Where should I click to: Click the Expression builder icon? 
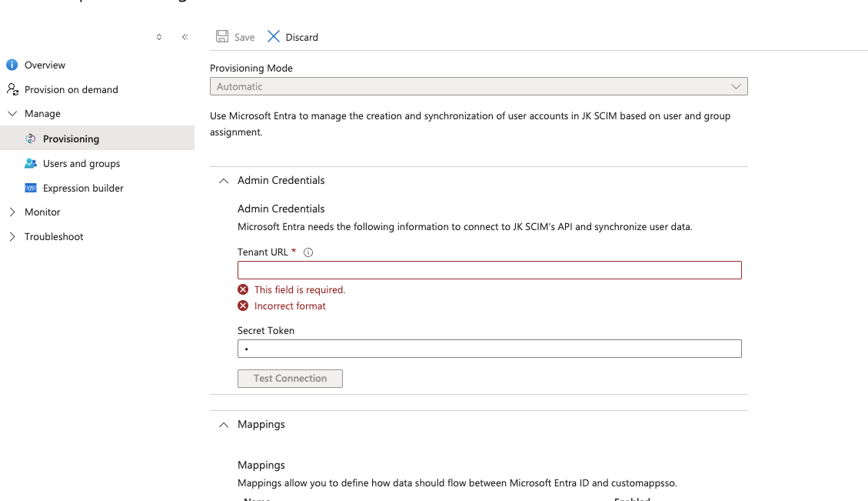(x=31, y=188)
